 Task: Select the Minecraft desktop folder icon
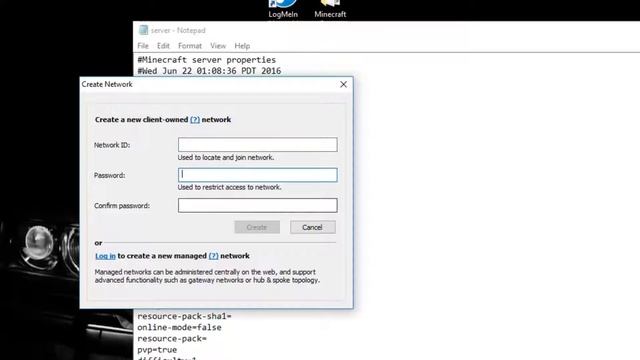330,9
